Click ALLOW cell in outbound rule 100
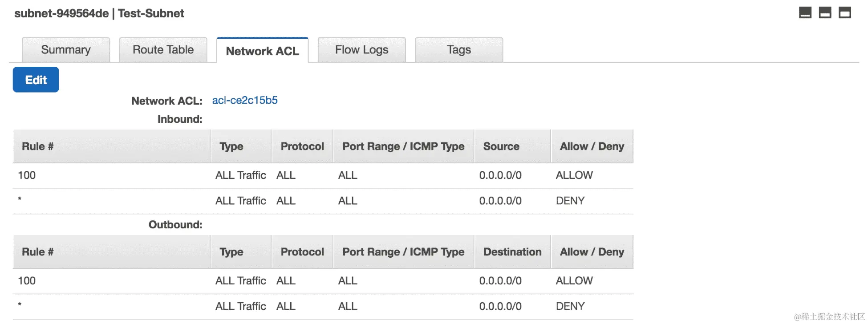This screenshot has height=324, width=868. [574, 281]
